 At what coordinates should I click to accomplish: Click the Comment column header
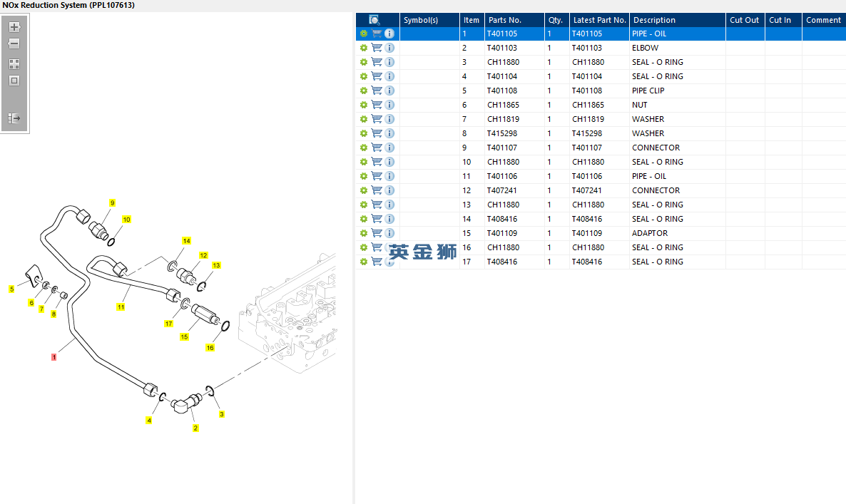click(823, 20)
